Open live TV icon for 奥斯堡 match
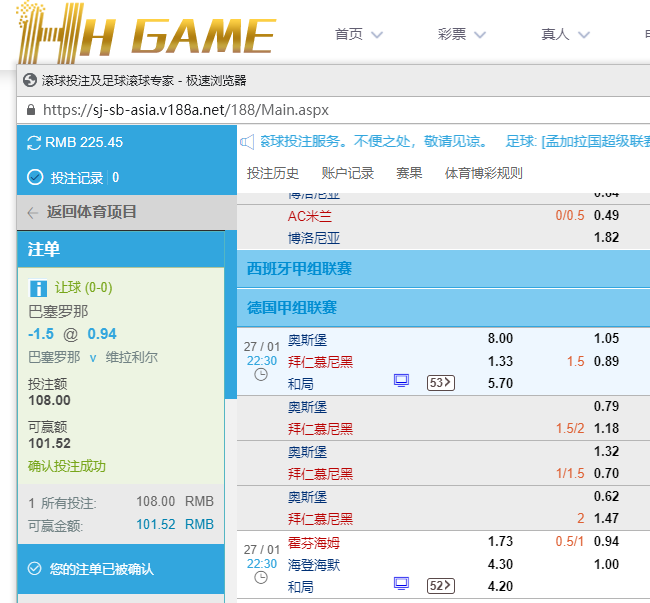Screen dimensions: 650x603 [401, 380]
